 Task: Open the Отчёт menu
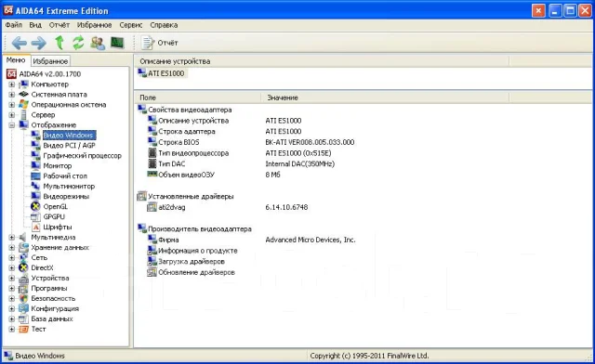coord(59,25)
